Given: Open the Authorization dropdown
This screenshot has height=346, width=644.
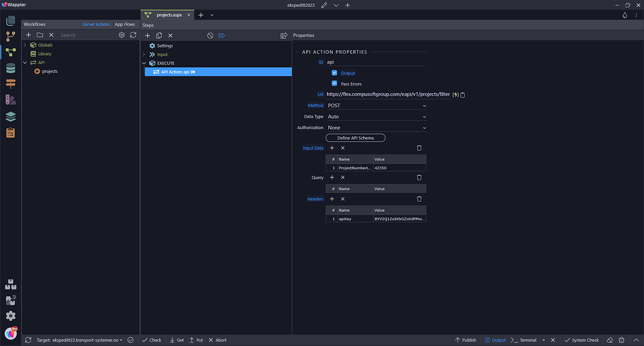Looking at the screenshot, I should [x=376, y=128].
